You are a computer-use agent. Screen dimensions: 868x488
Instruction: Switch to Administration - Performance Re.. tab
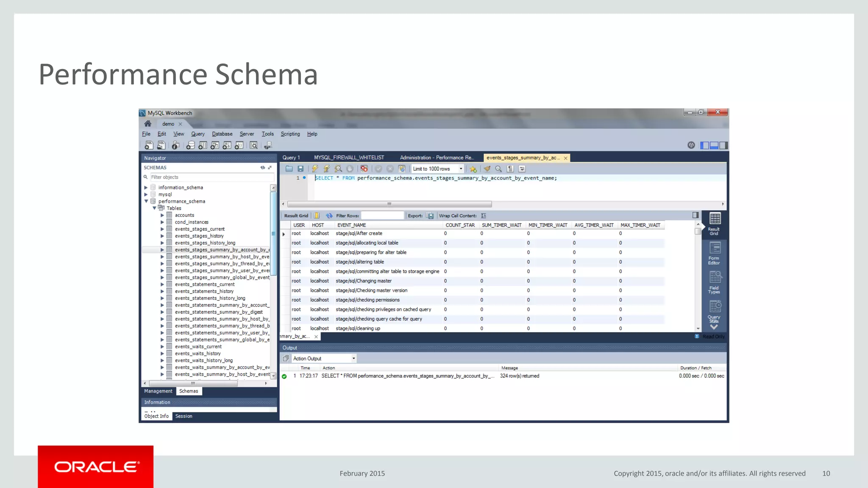(437, 158)
